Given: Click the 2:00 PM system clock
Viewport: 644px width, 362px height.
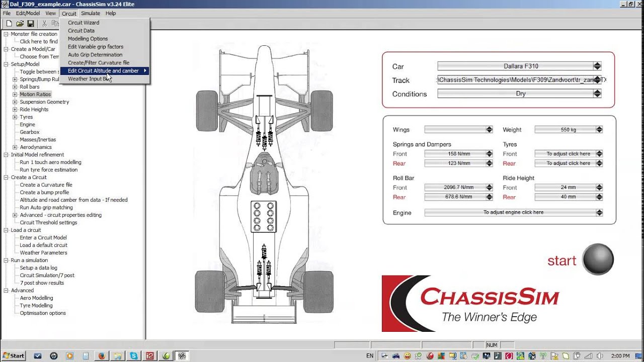Looking at the screenshot, I should [620, 356].
